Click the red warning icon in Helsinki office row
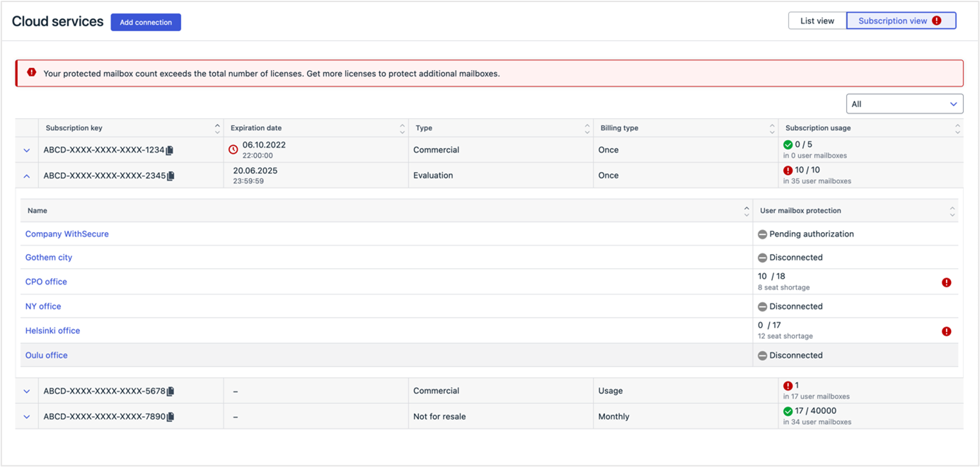The height and width of the screenshot is (467, 980). tap(946, 331)
